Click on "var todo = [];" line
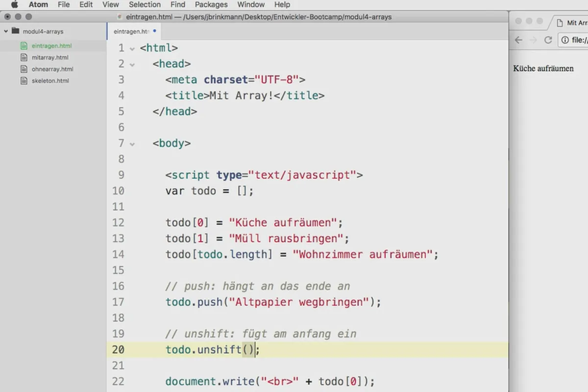This screenshot has height=392, width=588. click(x=210, y=191)
